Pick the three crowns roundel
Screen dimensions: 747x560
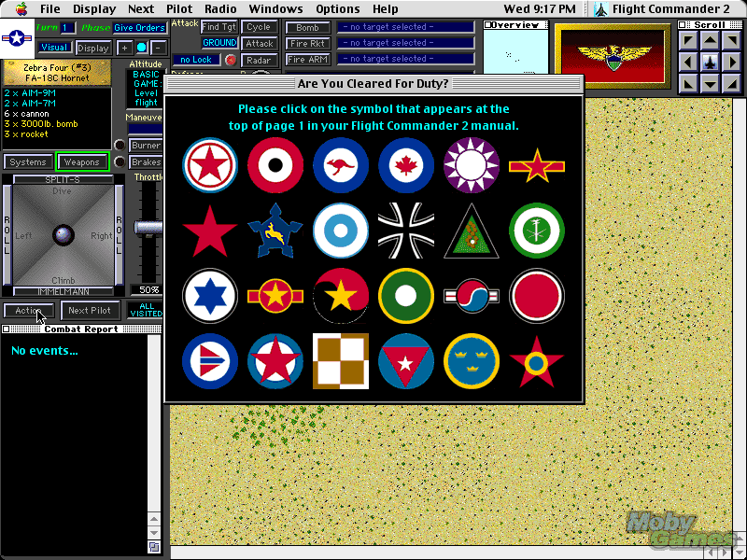472,361
